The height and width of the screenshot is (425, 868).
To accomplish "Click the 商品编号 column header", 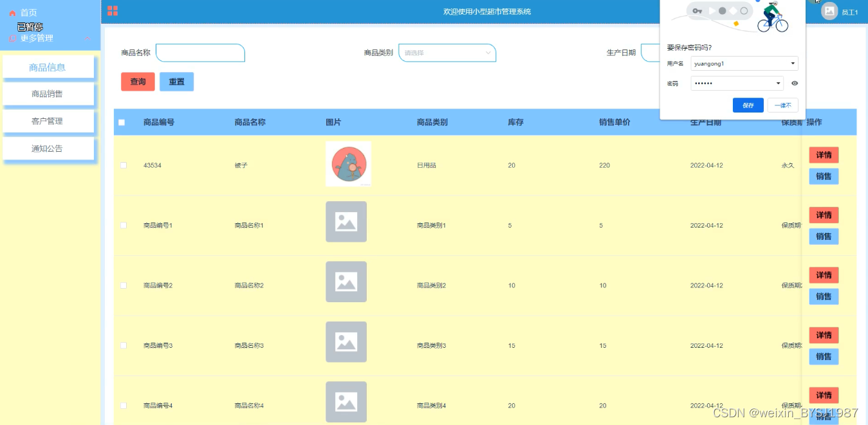I will [x=159, y=122].
